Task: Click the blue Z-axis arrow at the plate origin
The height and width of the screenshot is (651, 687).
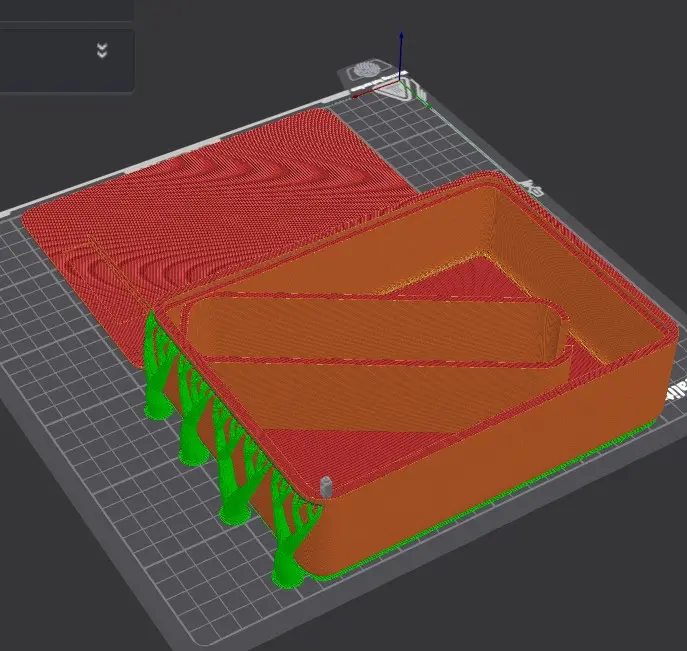Action: 401,55
